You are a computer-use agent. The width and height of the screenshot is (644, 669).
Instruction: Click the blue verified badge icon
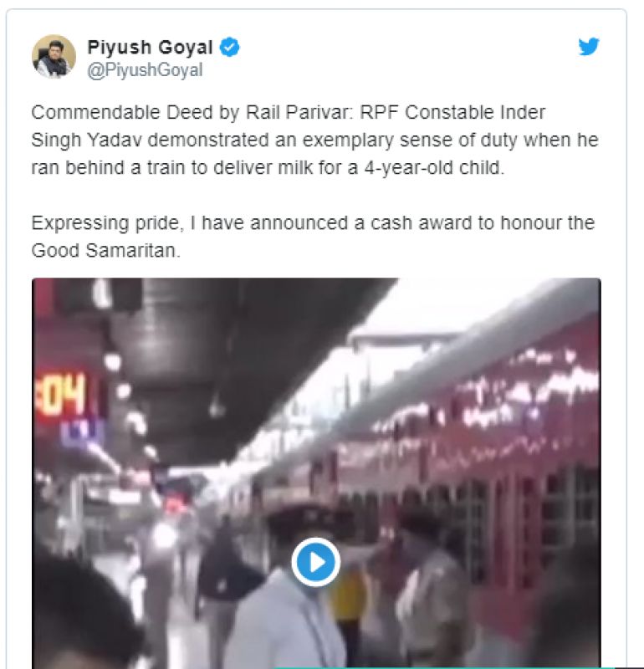pyautogui.click(x=230, y=47)
